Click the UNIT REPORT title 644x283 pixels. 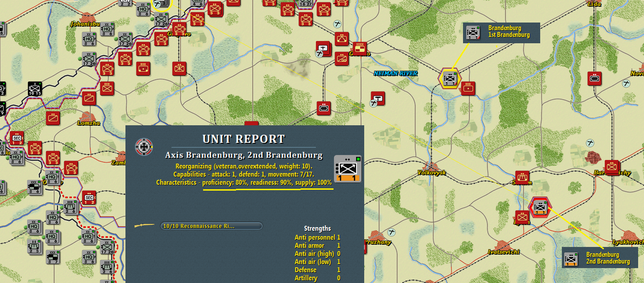tap(243, 139)
